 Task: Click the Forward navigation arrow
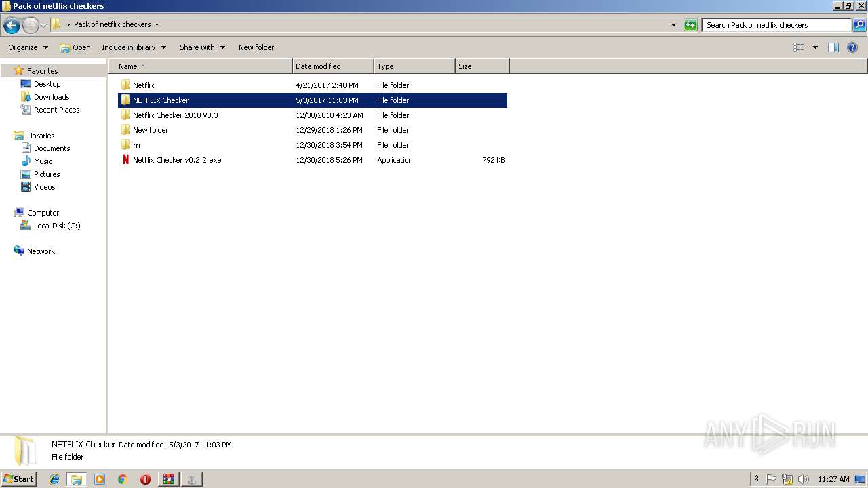pyautogui.click(x=31, y=26)
